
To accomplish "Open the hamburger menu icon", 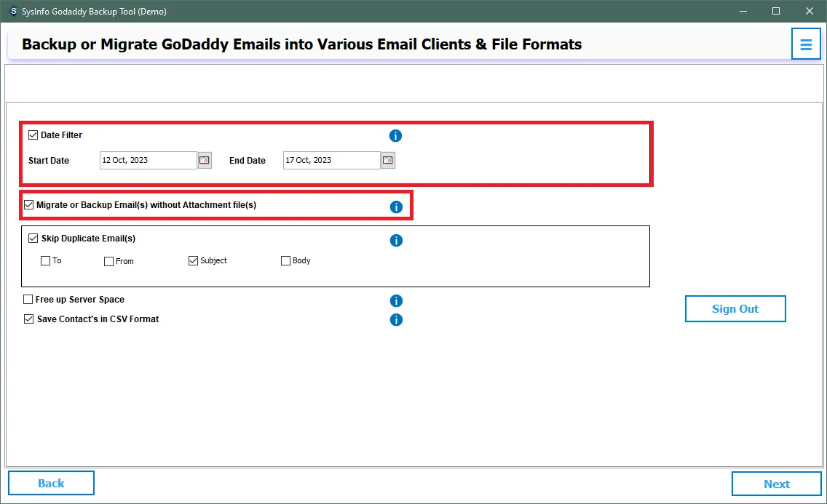I will (805, 44).
